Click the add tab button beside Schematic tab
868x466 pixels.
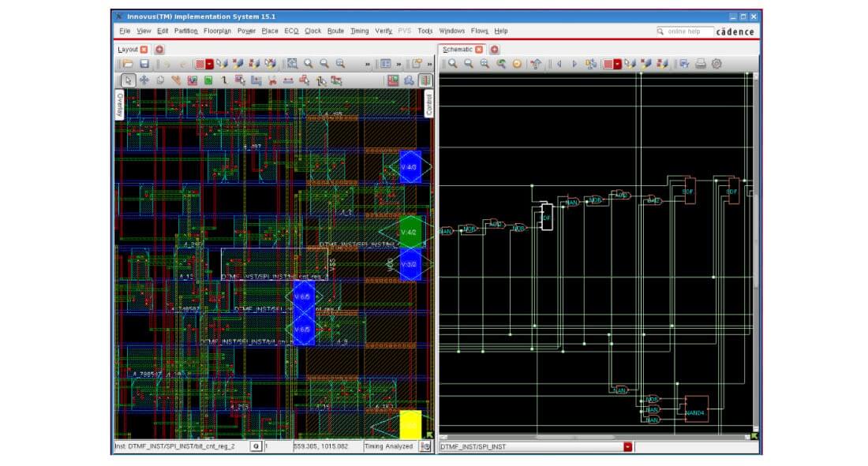(494, 49)
